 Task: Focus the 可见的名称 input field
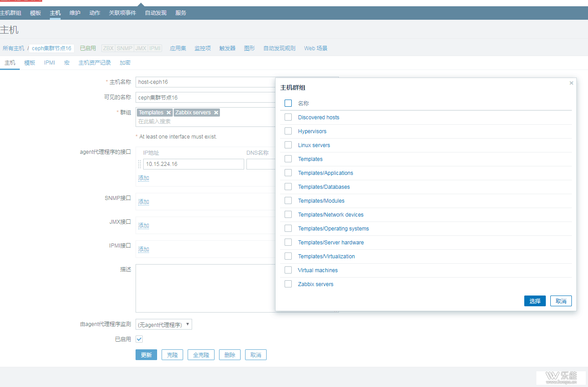pos(205,97)
